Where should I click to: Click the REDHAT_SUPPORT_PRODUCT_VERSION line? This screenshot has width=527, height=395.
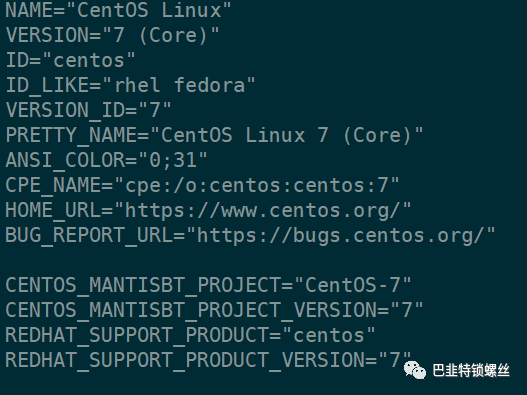tap(208, 360)
